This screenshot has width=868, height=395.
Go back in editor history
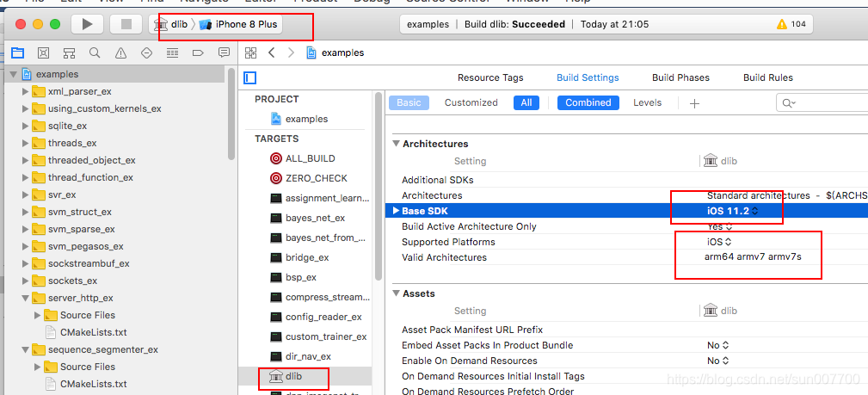point(271,52)
